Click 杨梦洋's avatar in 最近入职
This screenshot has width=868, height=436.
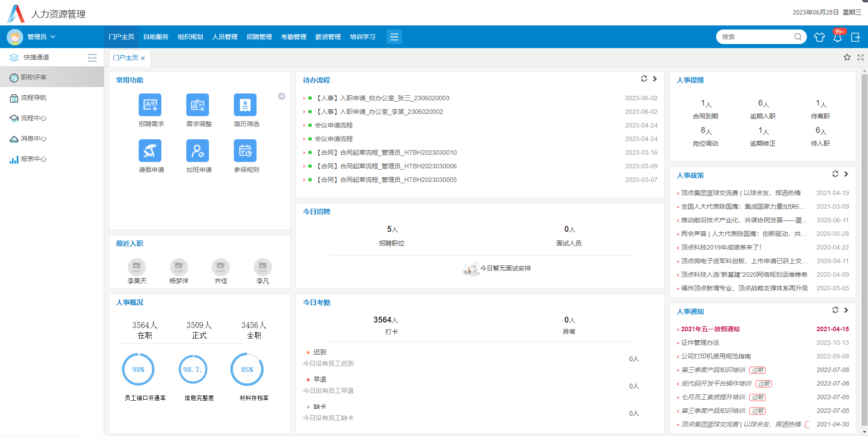(179, 267)
